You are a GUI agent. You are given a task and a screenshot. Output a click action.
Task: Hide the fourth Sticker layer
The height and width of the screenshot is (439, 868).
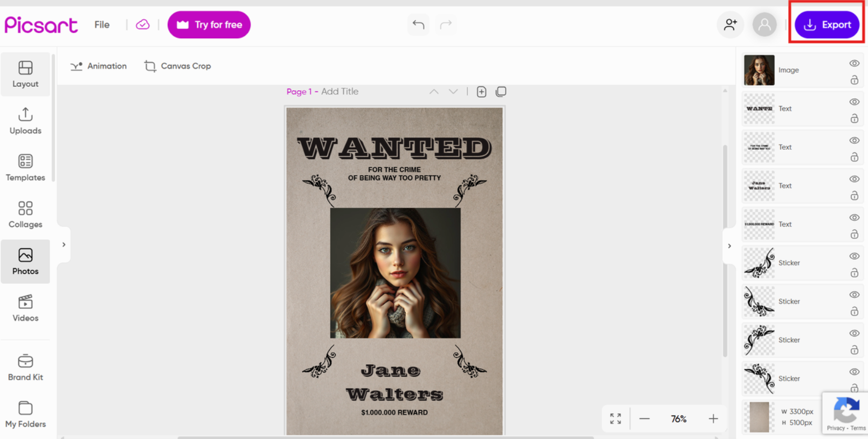pos(854,372)
